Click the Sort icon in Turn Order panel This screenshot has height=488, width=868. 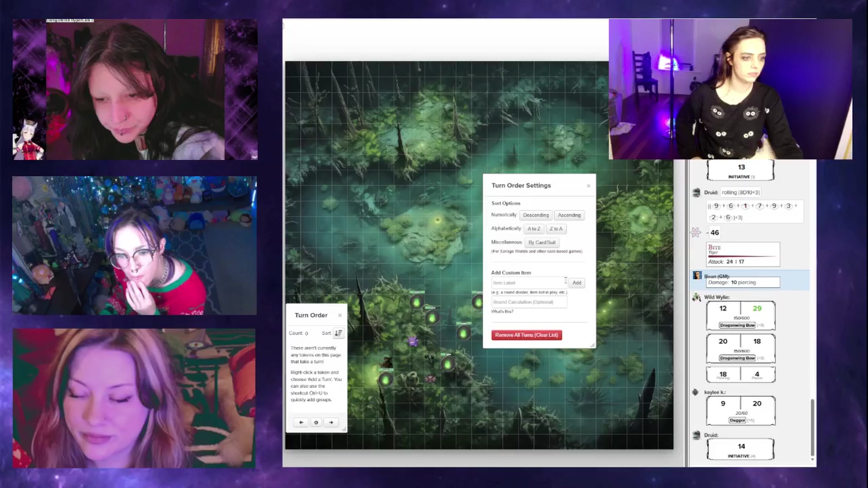pos(338,333)
